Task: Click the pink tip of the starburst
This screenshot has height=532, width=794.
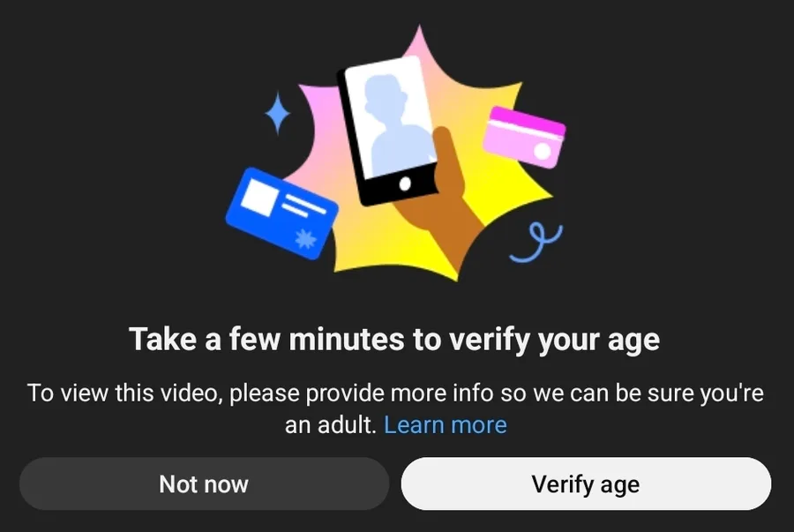Action: coord(418,43)
